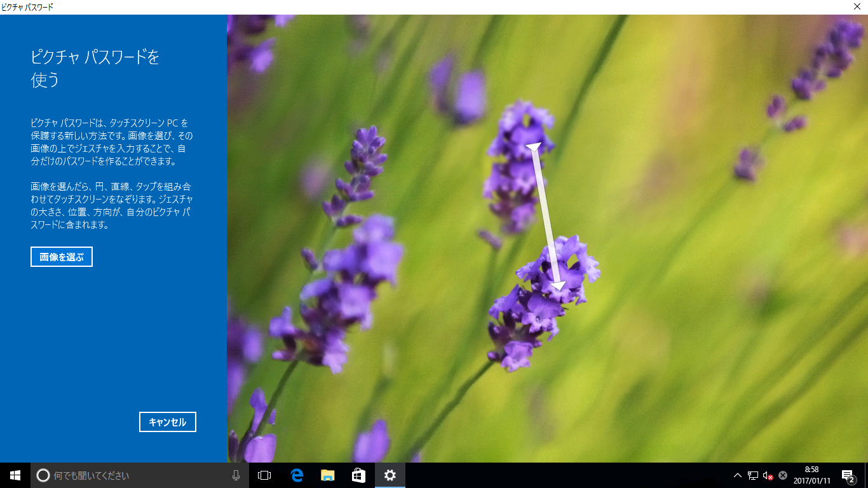The width and height of the screenshot is (868, 488).
Task: Click the Cortana search box 何でも聞いてください
Action: [139, 475]
